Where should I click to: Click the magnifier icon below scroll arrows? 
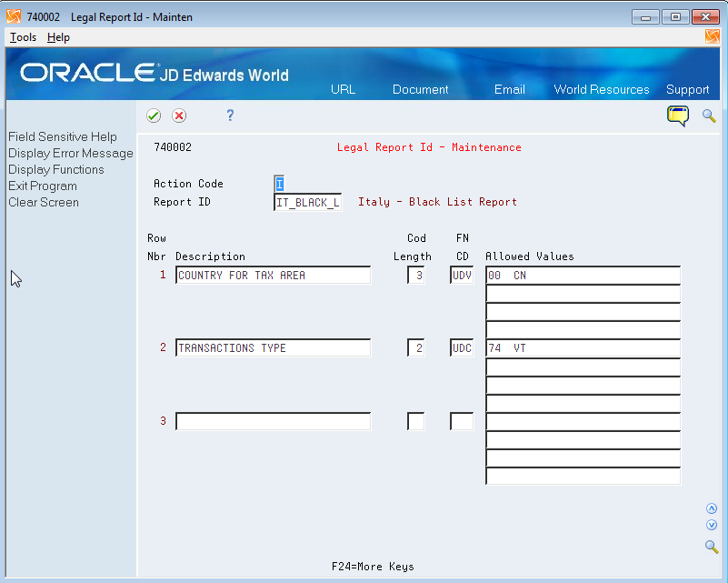pyautogui.click(x=712, y=547)
